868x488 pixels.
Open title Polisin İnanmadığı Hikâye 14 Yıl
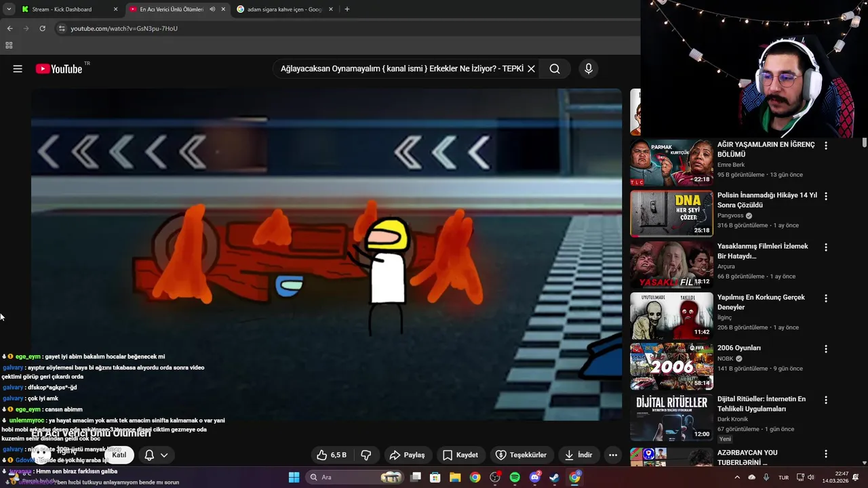click(x=767, y=200)
